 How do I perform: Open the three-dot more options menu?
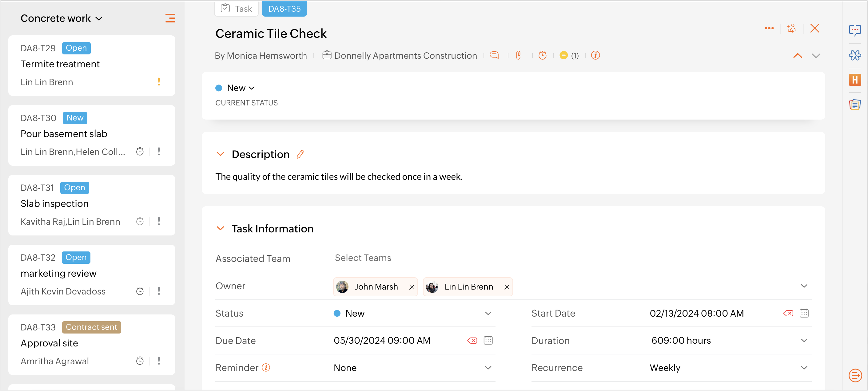point(769,28)
